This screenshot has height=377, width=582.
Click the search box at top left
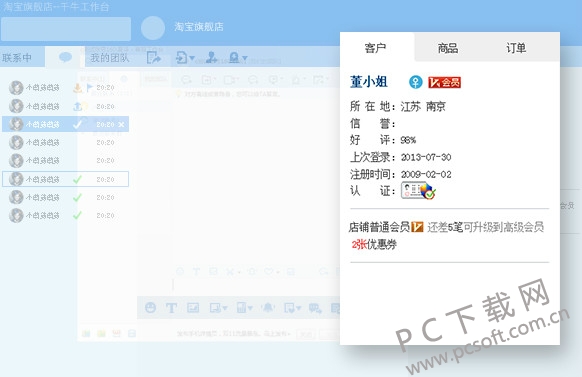pos(66,29)
